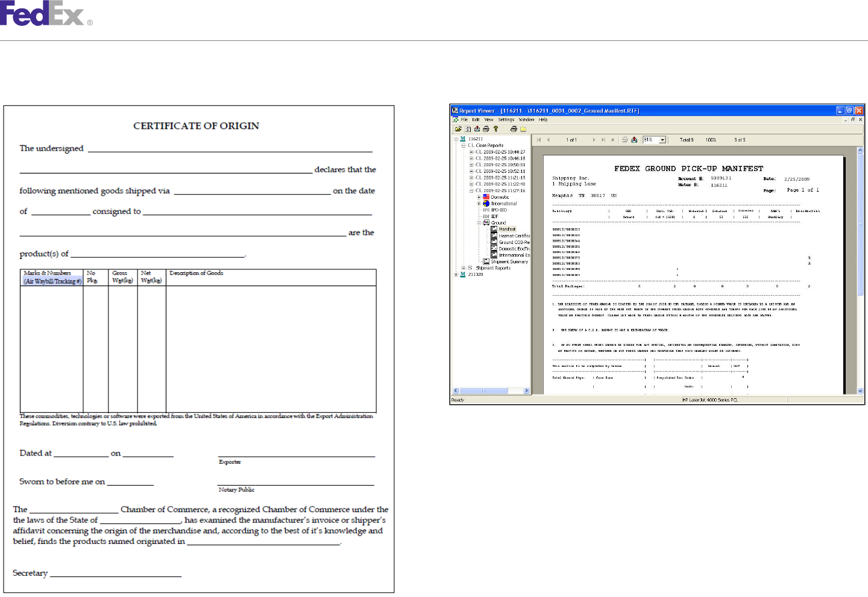Go to last page of report
The image size is (868, 597).
[x=603, y=140]
